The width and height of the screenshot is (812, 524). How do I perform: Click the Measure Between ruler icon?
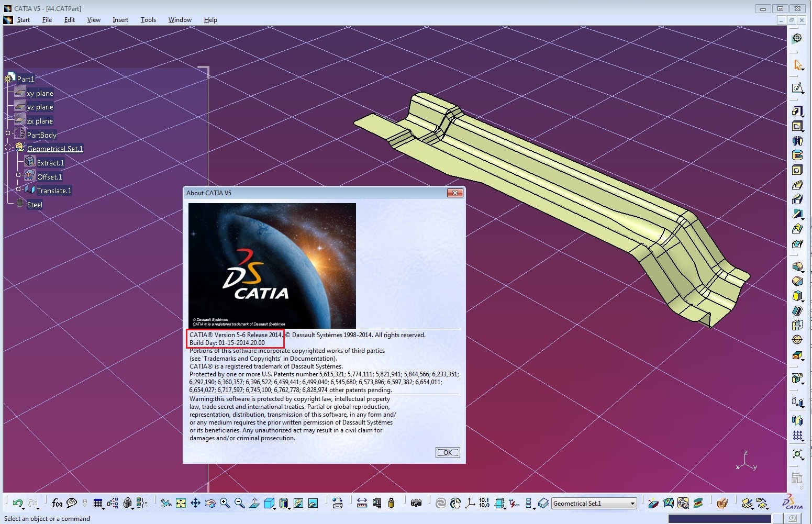[x=362, y=503]
